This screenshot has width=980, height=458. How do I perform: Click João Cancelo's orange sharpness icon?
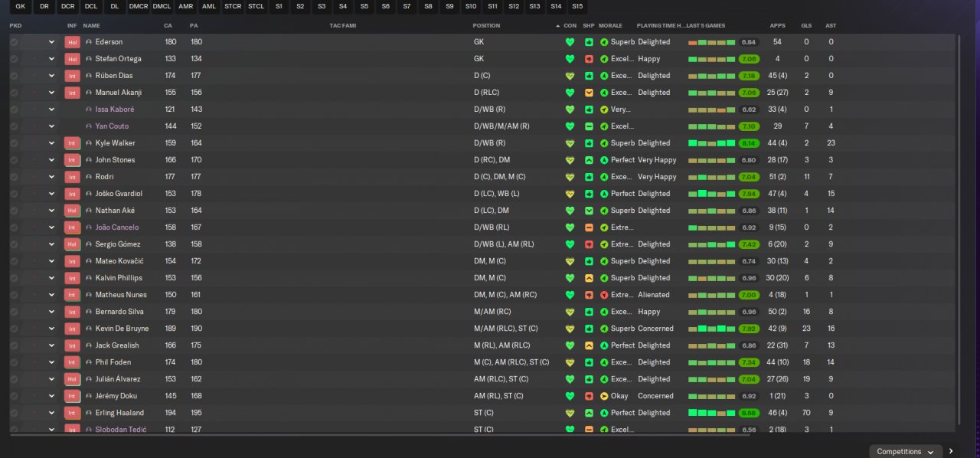589,227
